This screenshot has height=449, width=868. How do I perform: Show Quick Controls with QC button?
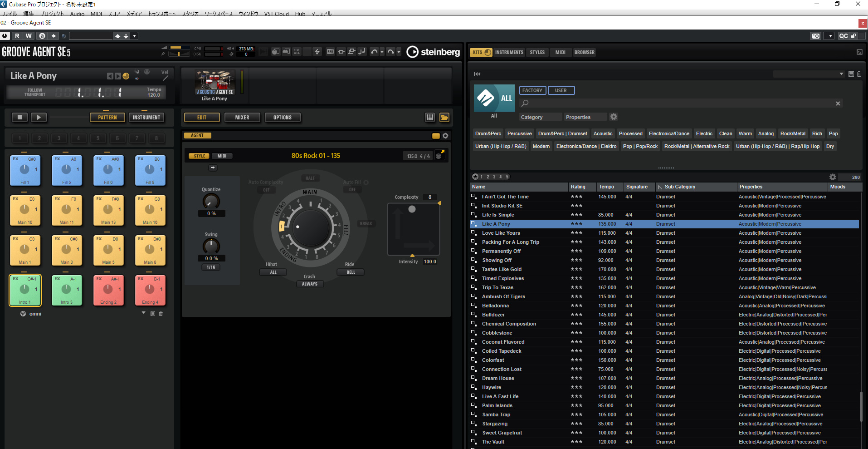[x=843, y=36]
